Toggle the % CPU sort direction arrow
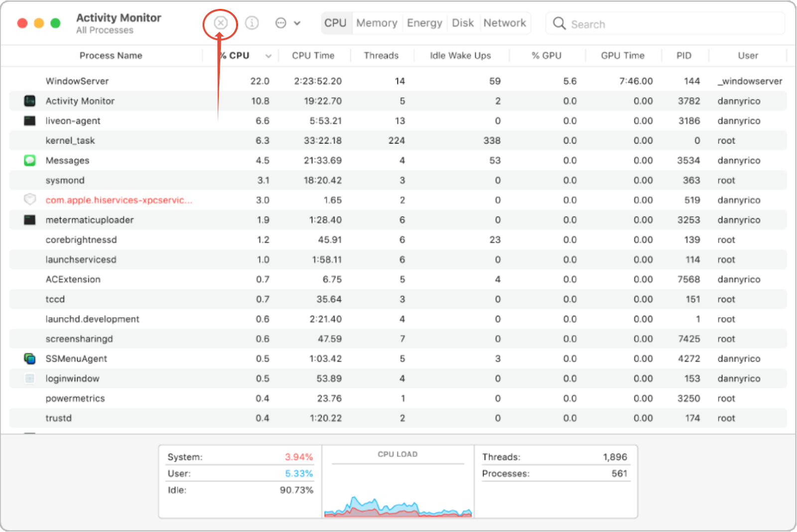This screenshot has width=797, height=532. click(268, 56)
